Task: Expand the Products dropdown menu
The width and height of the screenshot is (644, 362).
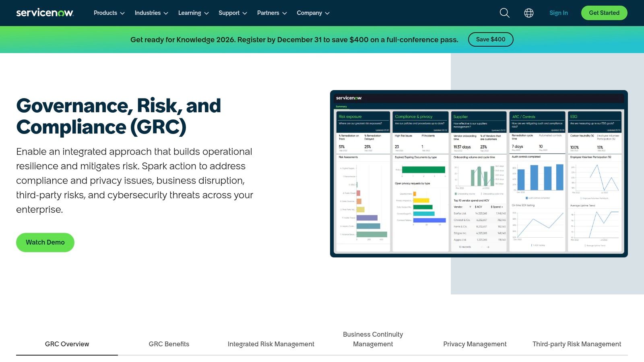Action: (x=108, y=13)
